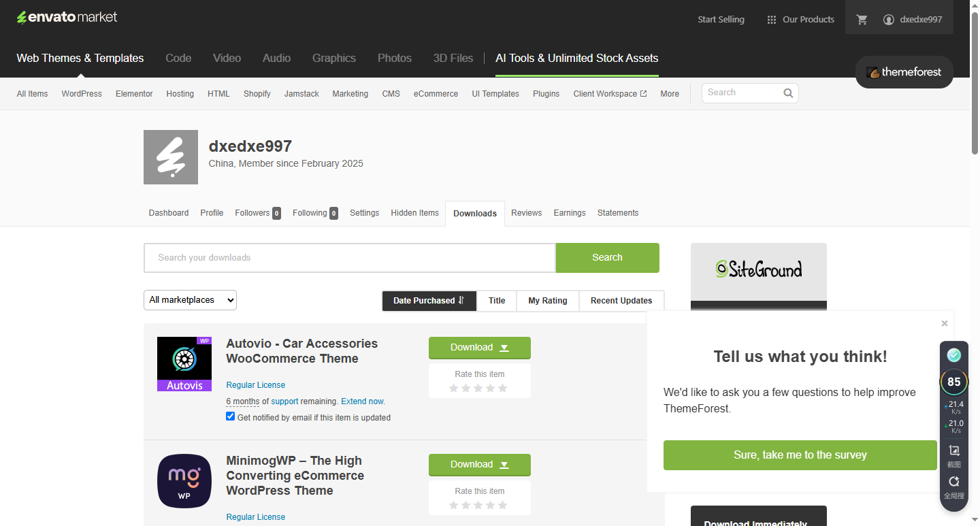Click the ThemeForest badge logo
The height and width of the screenshot is (526, 980).
click(904, 72)
